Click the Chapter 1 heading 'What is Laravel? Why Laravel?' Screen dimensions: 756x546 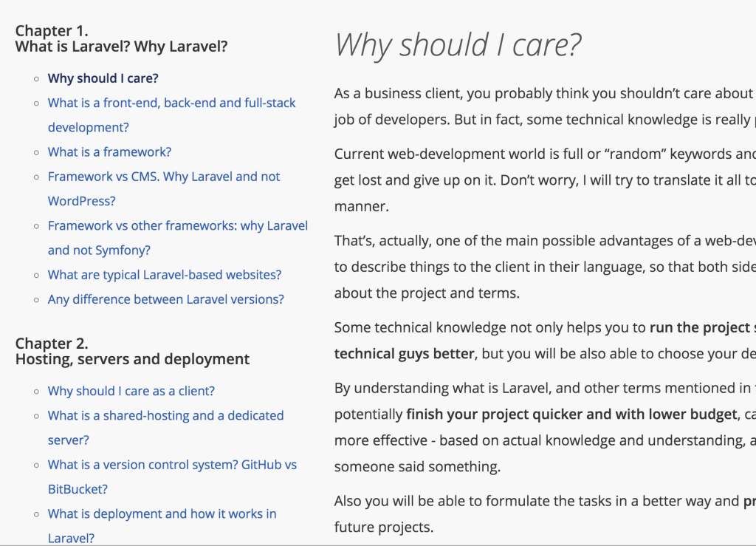click(x=121, y=47)
